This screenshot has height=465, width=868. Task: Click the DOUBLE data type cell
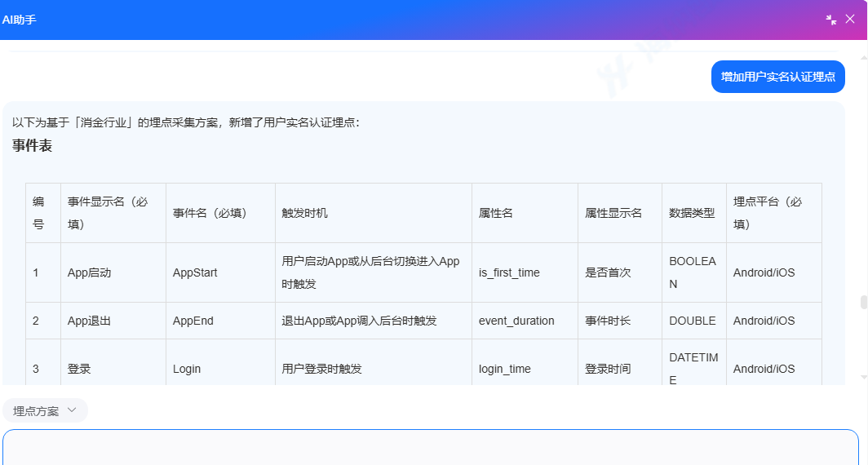694,321
